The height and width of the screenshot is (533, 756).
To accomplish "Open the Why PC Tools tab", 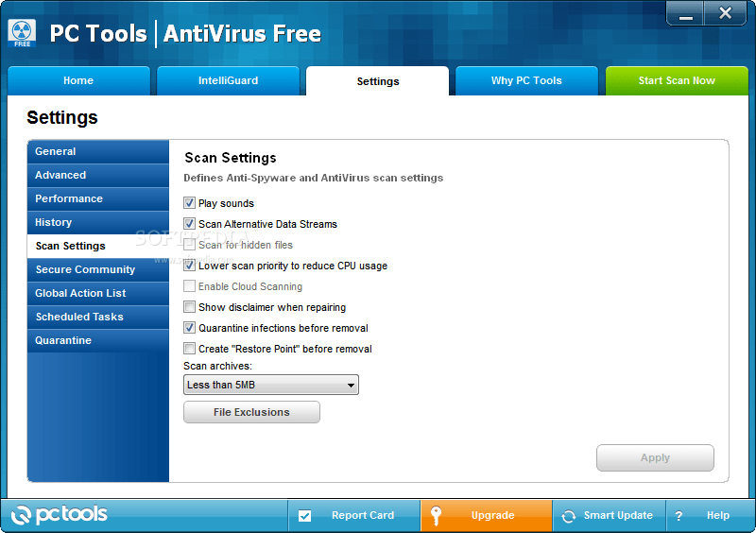I will pyautogui.click(x=526, y=80).
